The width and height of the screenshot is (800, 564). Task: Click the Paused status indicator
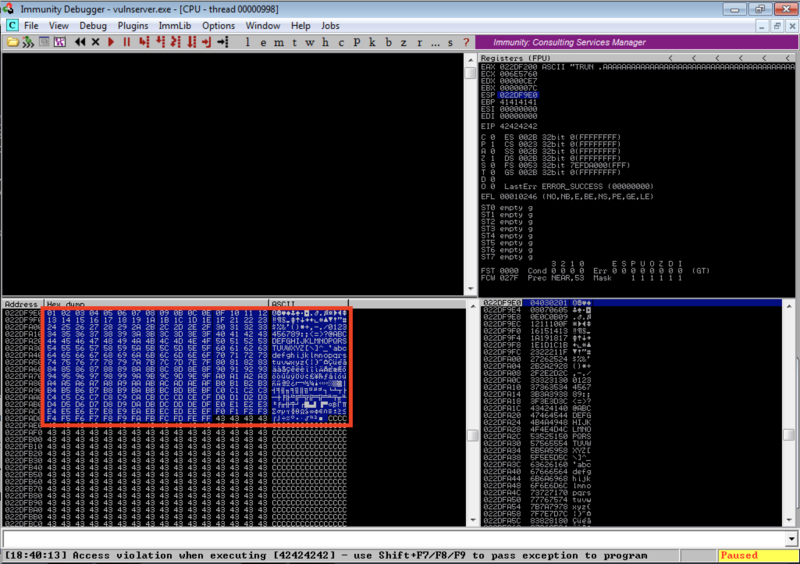click(757, 555)
